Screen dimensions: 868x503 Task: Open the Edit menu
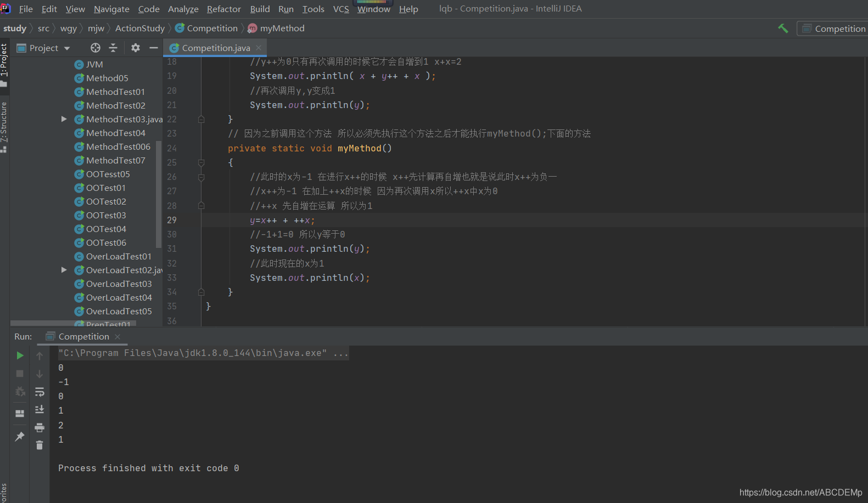click(x=49, y=9)
